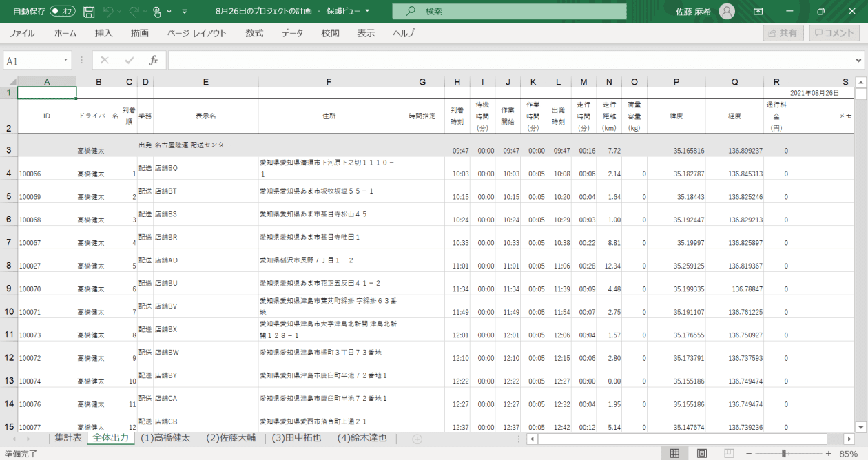Screen dimensions: 868x460
Task: Click the コメント comments button
Action: pos(835,33)
